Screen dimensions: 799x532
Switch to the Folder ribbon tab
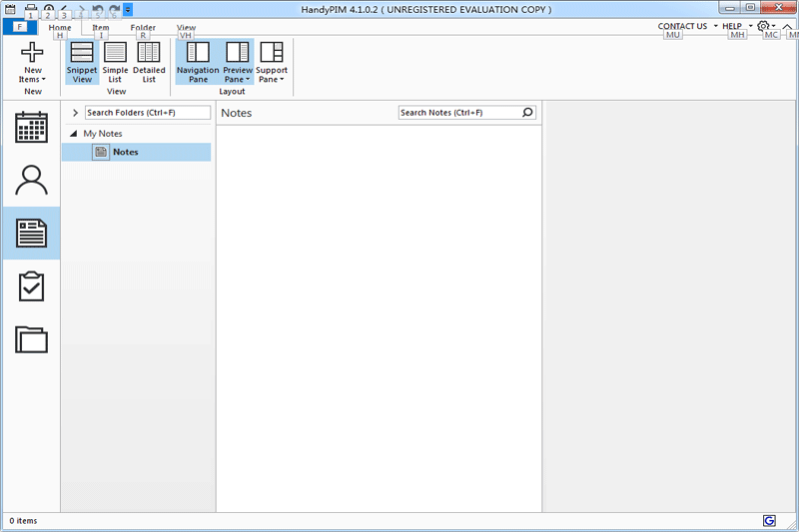[143, 28]
